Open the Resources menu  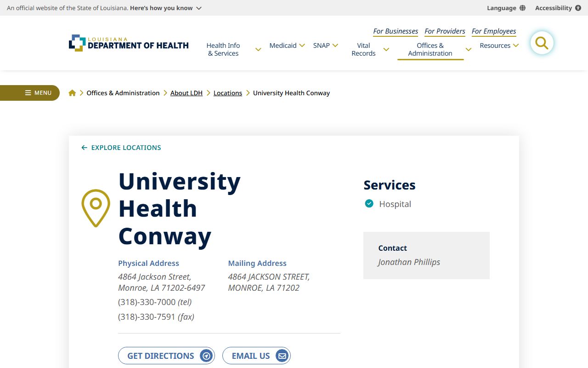495,46
